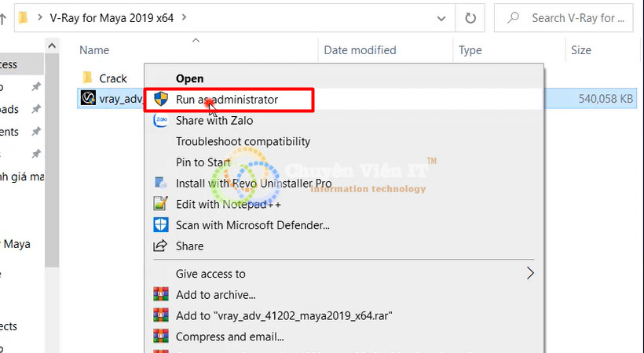Choose Pin to Start
644x353 pixels.
[x=203, y=162]
